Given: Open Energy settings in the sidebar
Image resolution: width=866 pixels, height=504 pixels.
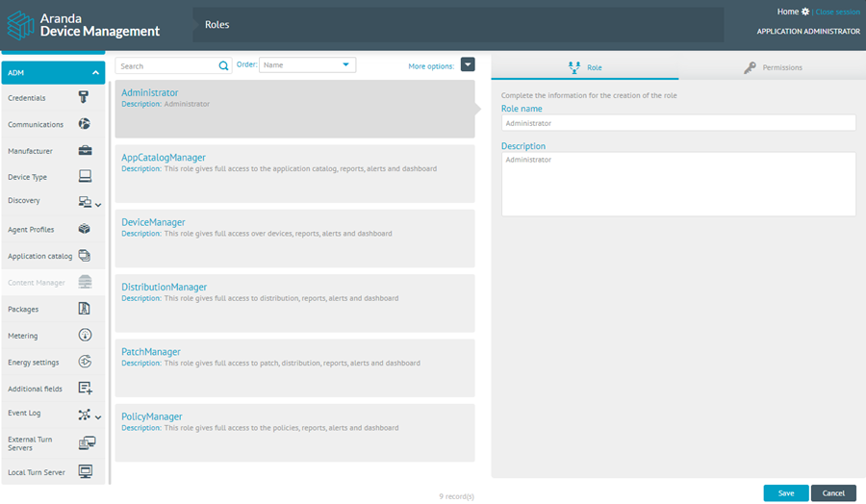Looking at the screenshot, I should tap(53, 362).
